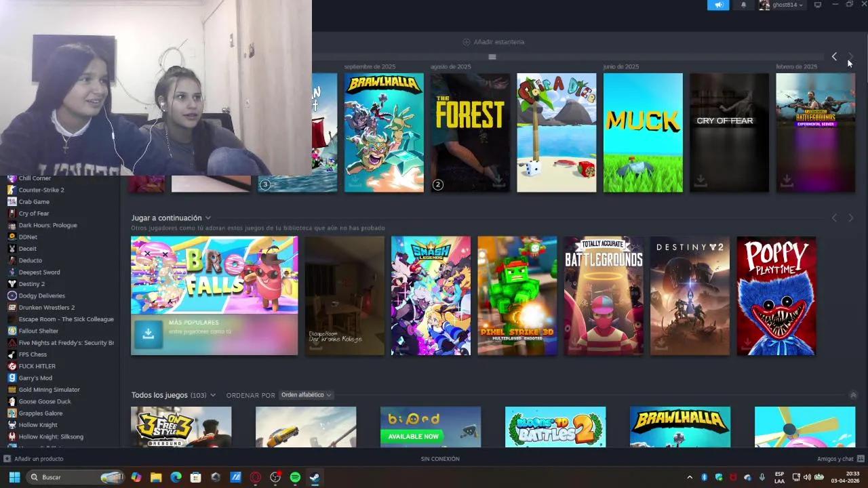This screenshot has width=868, height=488.
Task: Open Microsoft Store from taskbar
Action: [x=196, y=477]
